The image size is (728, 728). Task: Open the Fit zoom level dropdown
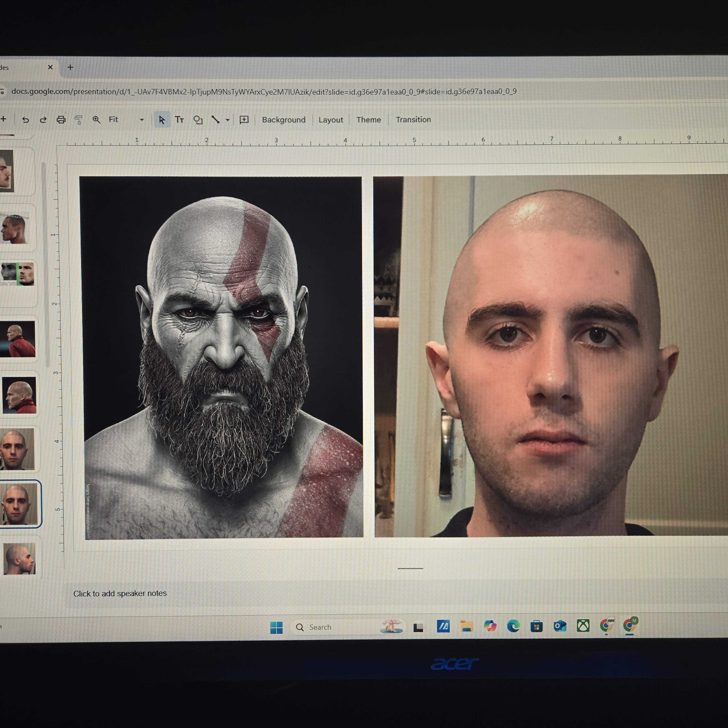pos(126,119)
